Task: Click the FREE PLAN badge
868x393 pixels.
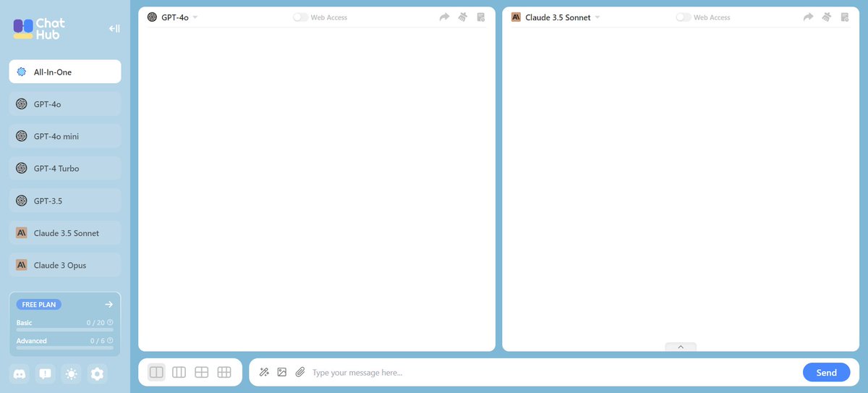Action: (39, 305)
